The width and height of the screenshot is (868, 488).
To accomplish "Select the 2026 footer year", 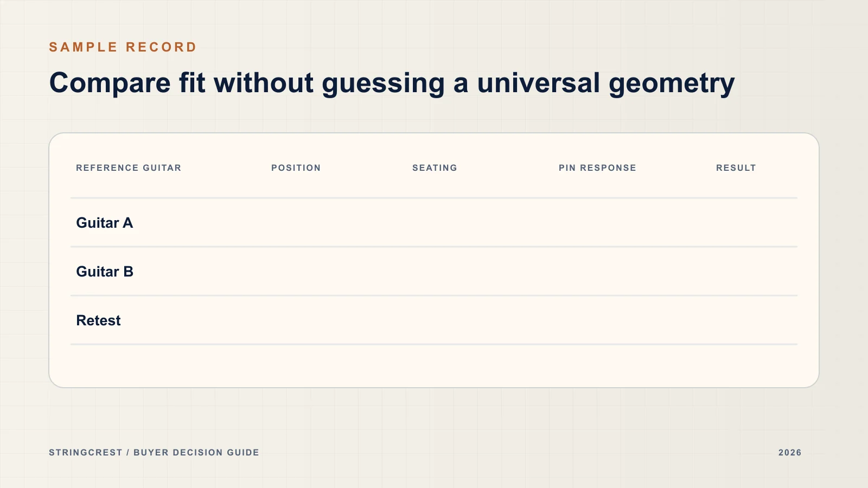I will point(790,453).
